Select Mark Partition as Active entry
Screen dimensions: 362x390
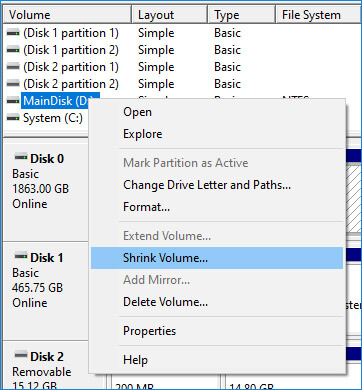(217, 163)
